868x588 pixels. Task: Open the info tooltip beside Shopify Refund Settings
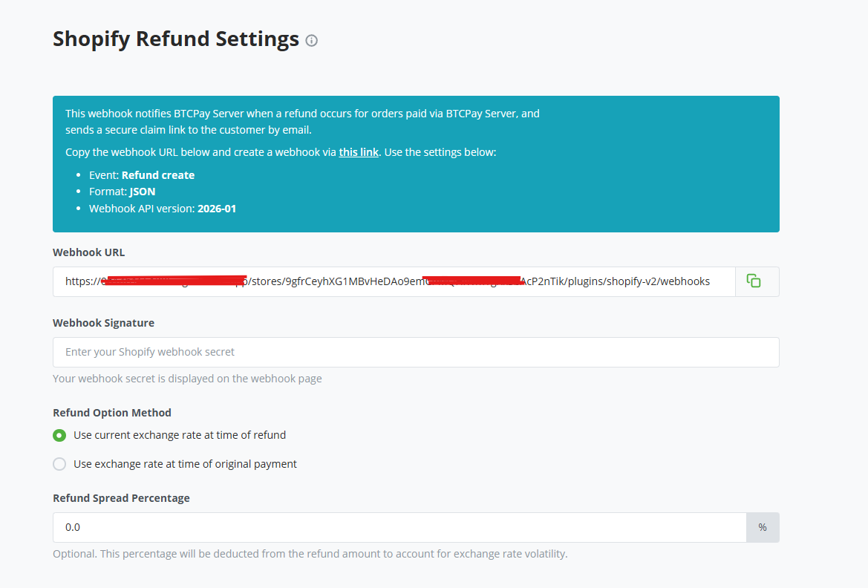point(311,41)
